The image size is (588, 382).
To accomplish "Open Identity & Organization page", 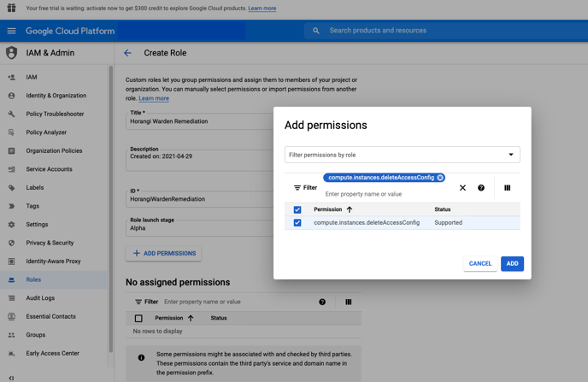I will pos(56,96).
